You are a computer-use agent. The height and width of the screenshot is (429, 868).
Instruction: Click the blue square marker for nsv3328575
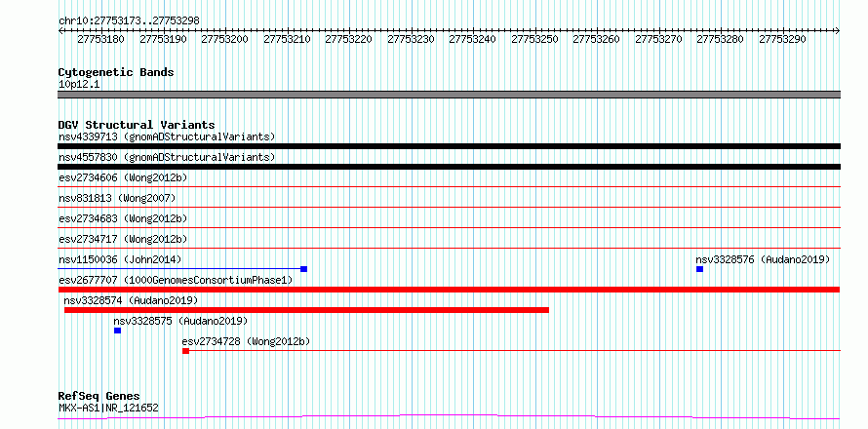point(117,331)
